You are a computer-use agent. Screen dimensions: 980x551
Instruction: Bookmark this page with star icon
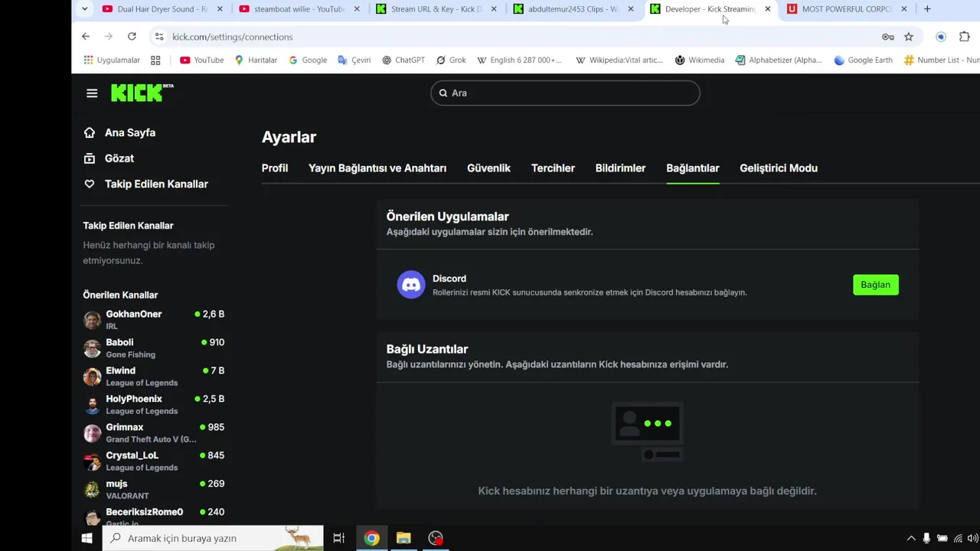[x=909, y=36]
